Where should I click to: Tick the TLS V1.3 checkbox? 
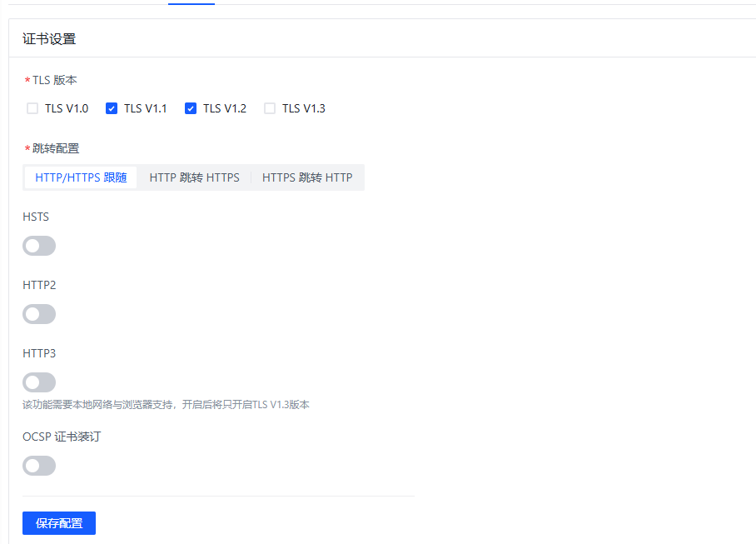[270, 108]
